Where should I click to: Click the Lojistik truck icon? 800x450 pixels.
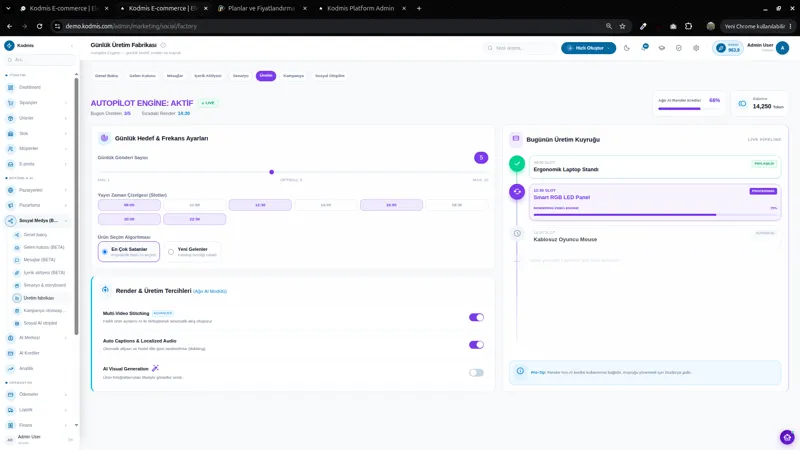10,410
